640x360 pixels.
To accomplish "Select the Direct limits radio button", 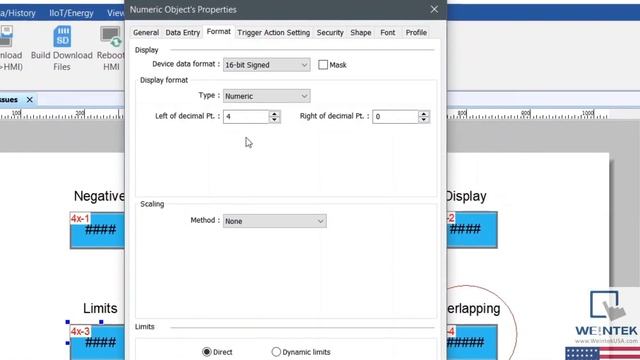I will 207,352.
